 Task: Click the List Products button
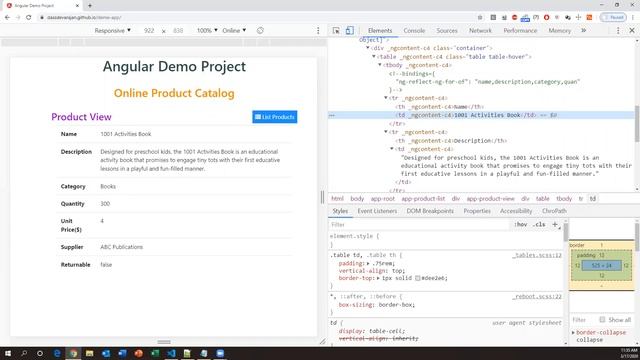[275, 117]
